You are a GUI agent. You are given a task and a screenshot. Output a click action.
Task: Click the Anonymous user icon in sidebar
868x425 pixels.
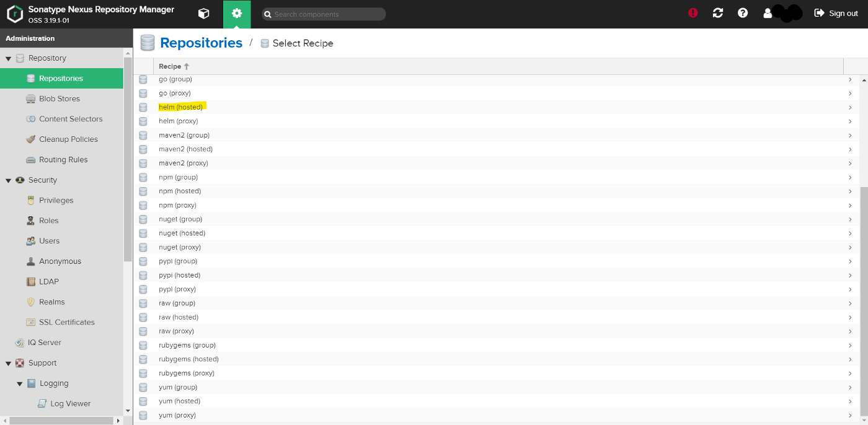coord(30,261)
